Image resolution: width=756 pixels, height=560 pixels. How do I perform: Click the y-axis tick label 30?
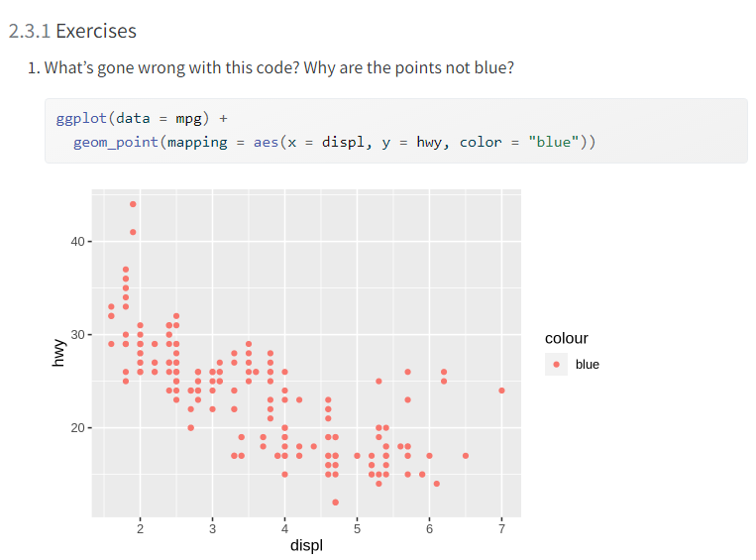click(x=78, y=335)
